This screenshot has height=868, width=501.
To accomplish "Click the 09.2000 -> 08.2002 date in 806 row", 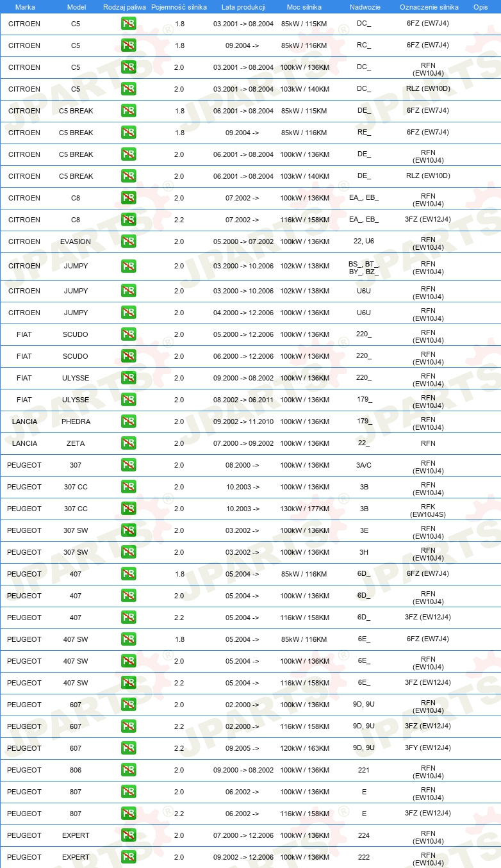I will tap(243, 770).
